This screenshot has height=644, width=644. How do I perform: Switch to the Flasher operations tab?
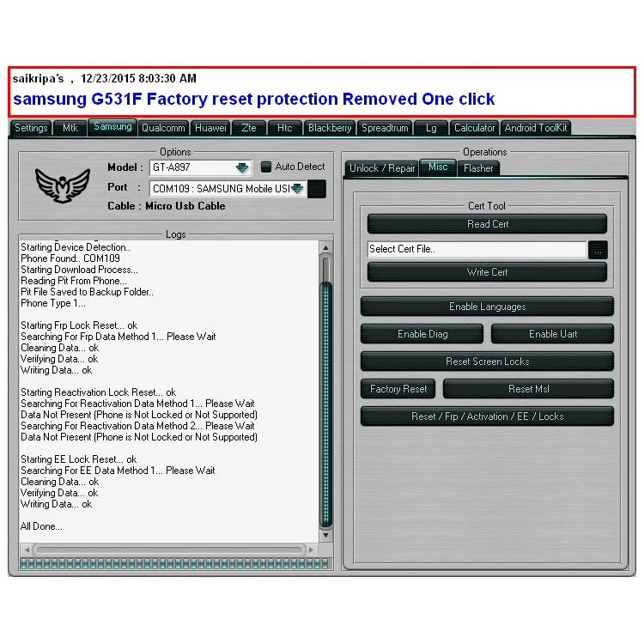478,168
